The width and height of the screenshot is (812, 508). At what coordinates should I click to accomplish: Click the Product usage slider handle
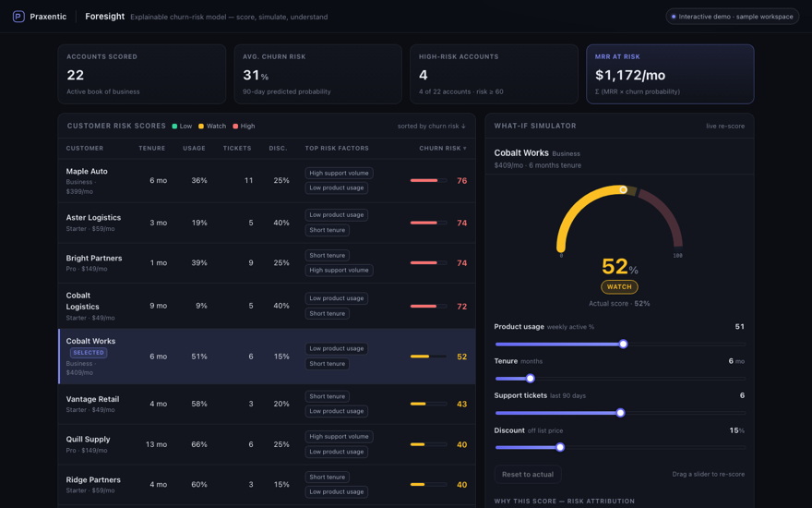pyautogui.click(x=624, y=344)
